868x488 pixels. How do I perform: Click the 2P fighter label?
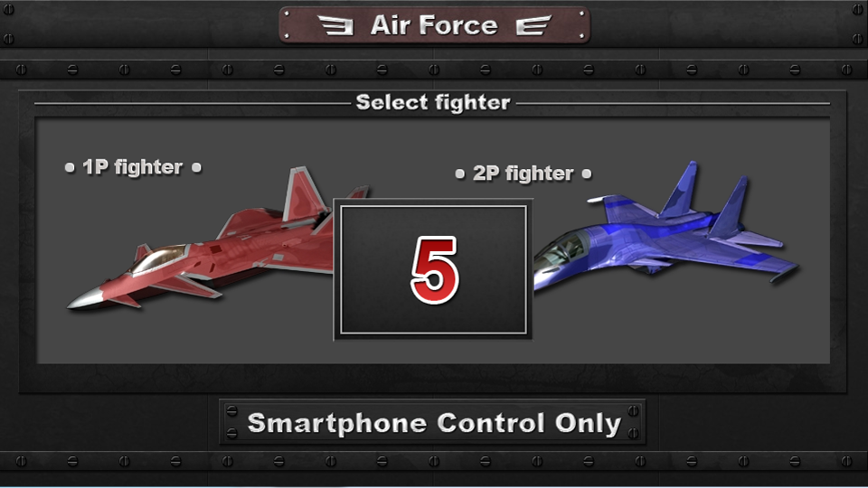pos(524,174)
